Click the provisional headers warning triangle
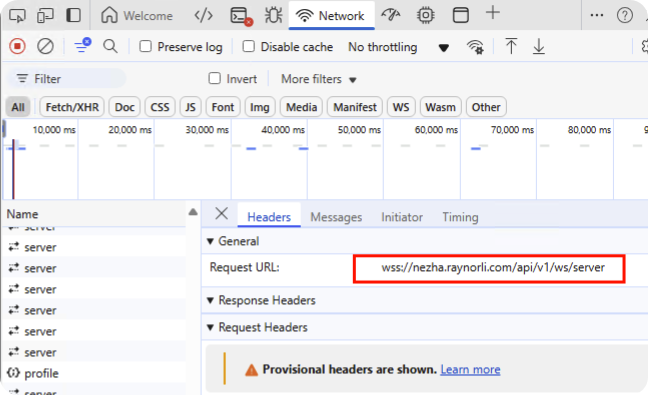This screenshot has height=395, width=648. [x=251, y=370]
